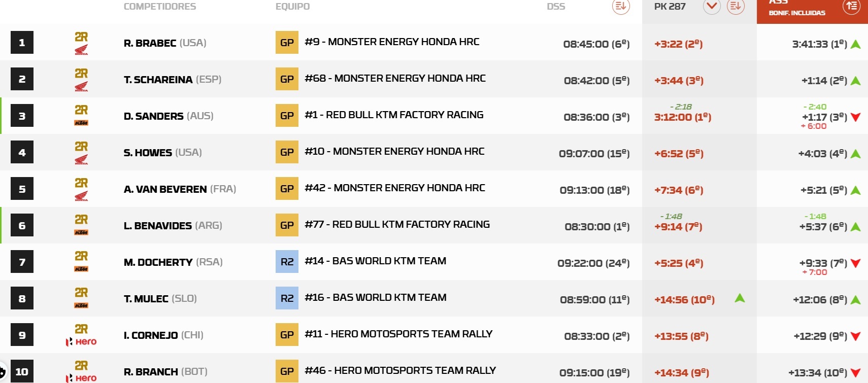This screenshot has width=868, height=383.
Task: Click the cookie settings icon at bottom left
Action: click(2, 372)
